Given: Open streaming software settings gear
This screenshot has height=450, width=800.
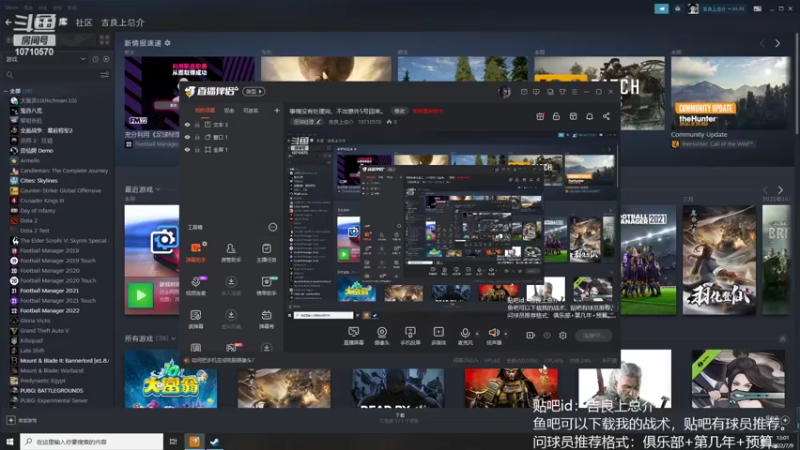Looking at the screenshot, I should click(563, 335).
